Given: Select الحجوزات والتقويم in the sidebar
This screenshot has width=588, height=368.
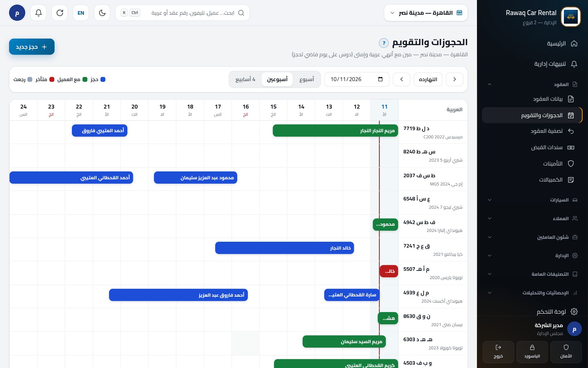Looking at the screenshot, I should [532, 115].
